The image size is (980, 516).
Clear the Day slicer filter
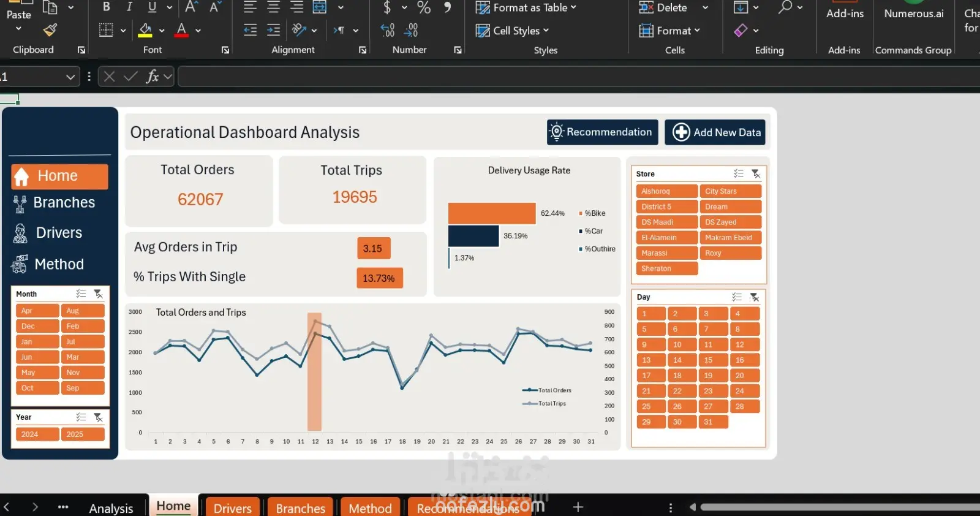(x=755, y=297)
